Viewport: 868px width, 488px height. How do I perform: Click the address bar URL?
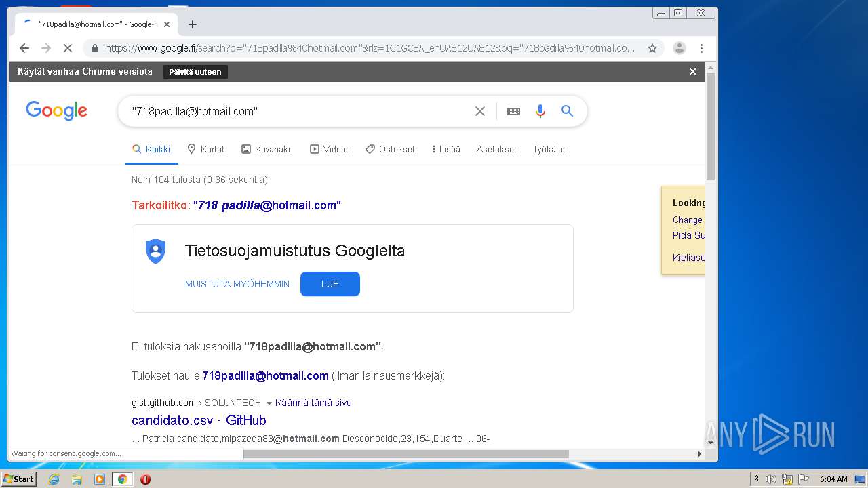click(370, 48)
